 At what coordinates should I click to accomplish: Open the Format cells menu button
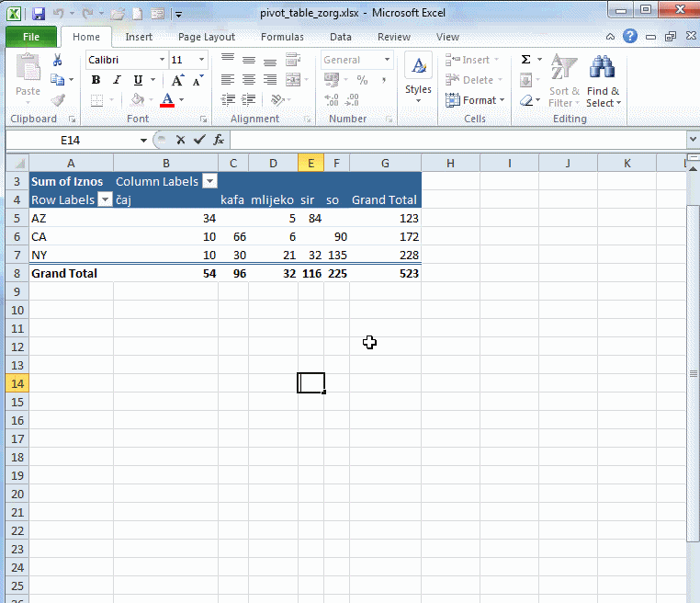[474, 100]
